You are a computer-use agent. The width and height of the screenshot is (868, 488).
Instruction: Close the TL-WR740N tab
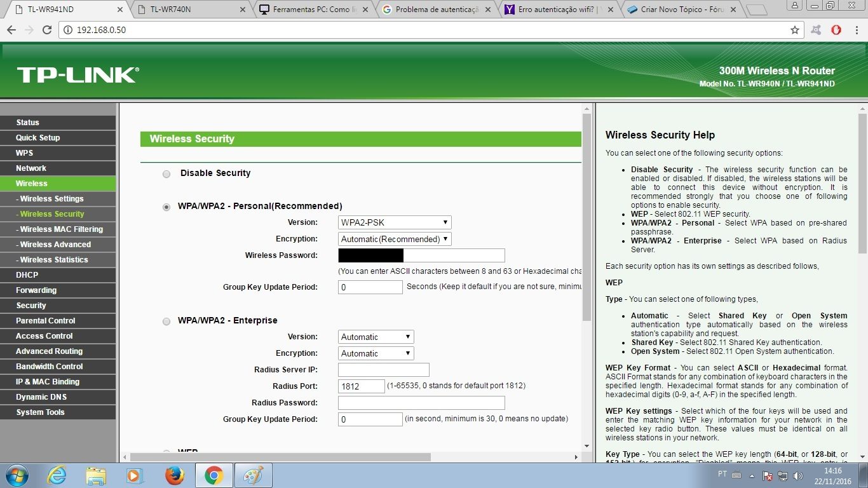pos(242,10)
